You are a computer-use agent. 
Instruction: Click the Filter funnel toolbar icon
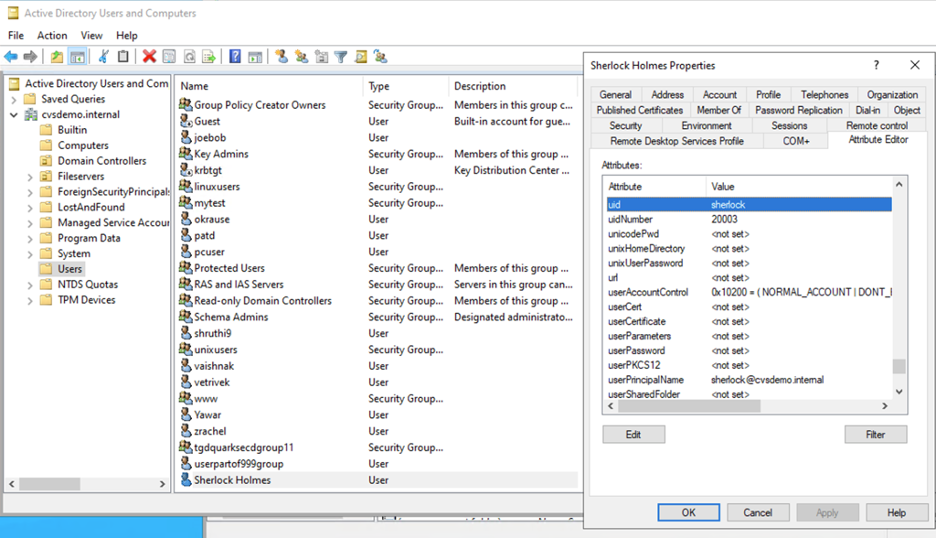(340, 57)
